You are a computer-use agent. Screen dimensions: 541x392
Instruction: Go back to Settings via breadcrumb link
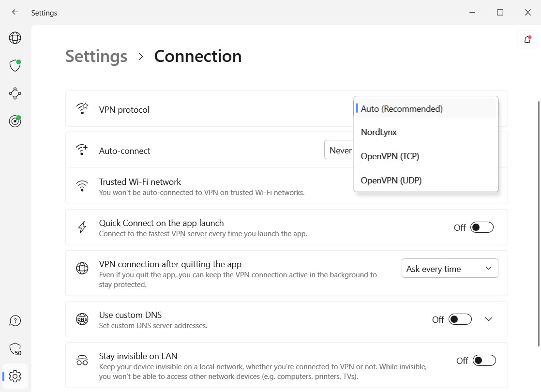96,56
